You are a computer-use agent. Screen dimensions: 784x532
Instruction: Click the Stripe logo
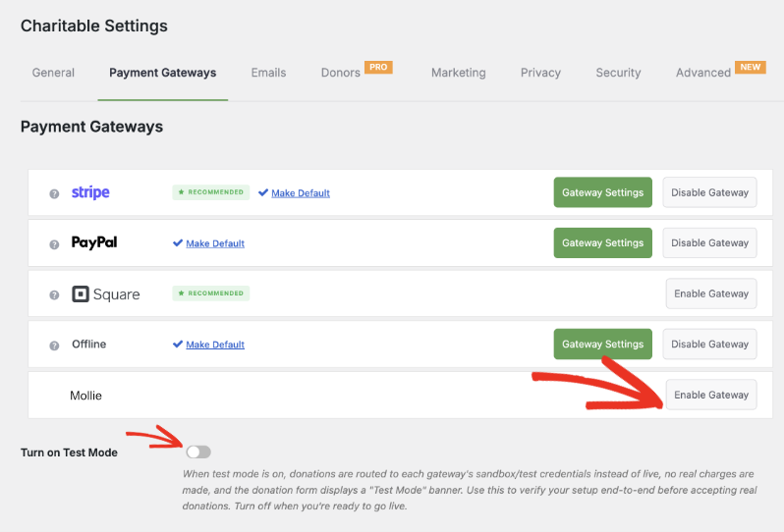click(x=90, y=192)
